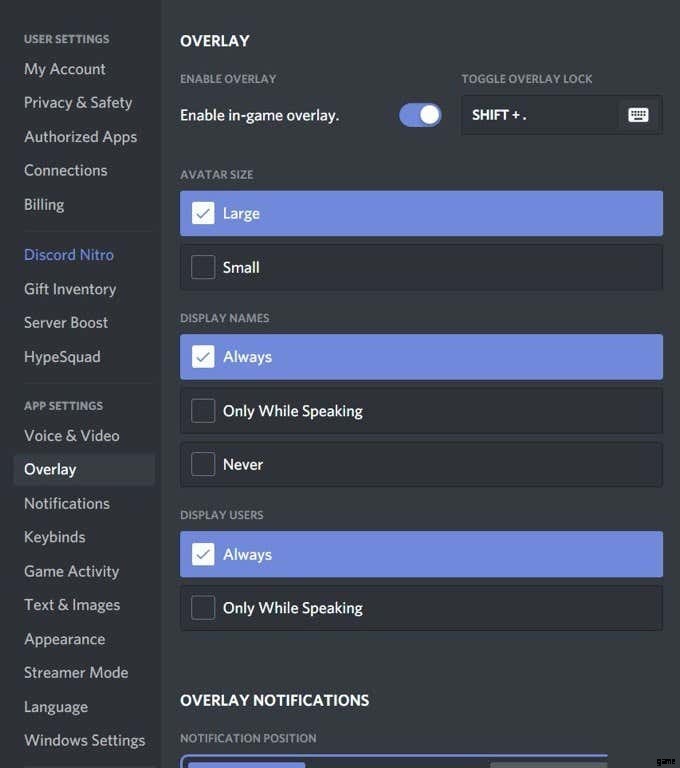Select Never for display names
680x768 pixels.
[203, 464]
